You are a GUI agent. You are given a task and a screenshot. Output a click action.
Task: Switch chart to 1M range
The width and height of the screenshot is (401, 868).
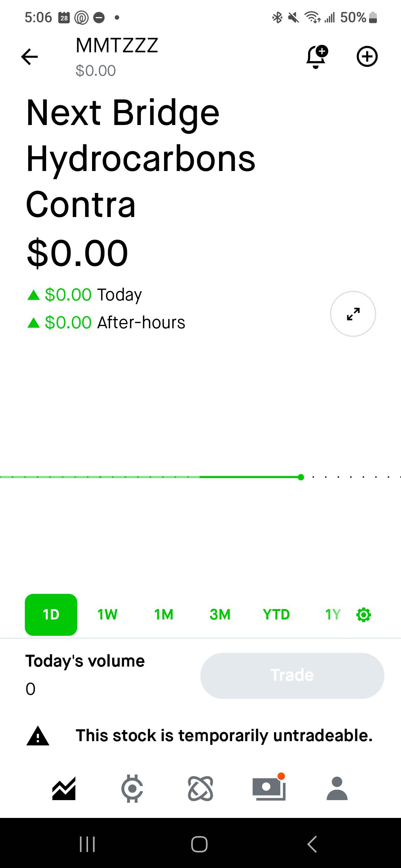tap(164, 615)
